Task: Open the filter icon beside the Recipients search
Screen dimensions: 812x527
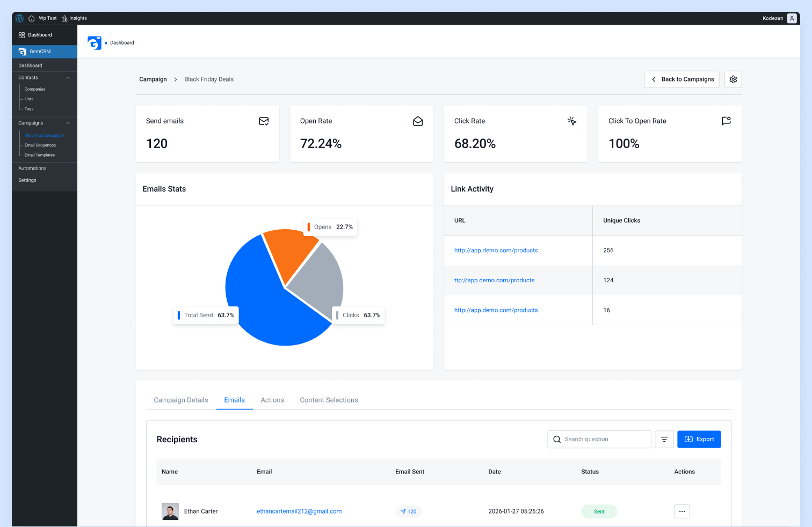Action: [664, 439]
